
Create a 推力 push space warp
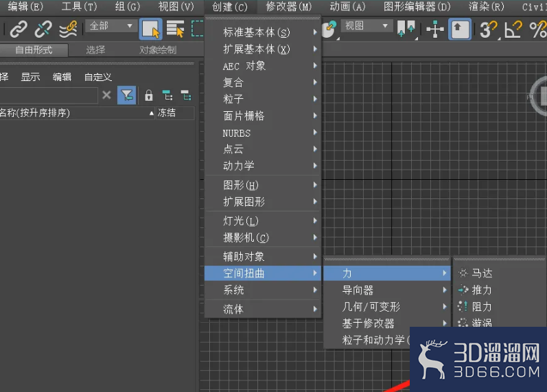point(500,290)
